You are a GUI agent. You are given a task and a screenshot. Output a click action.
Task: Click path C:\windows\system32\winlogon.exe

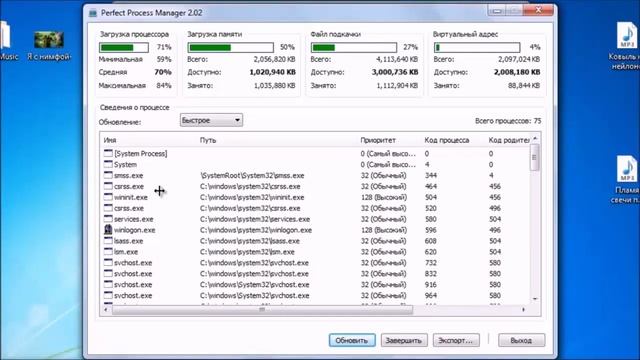click(x=256, y=230)
